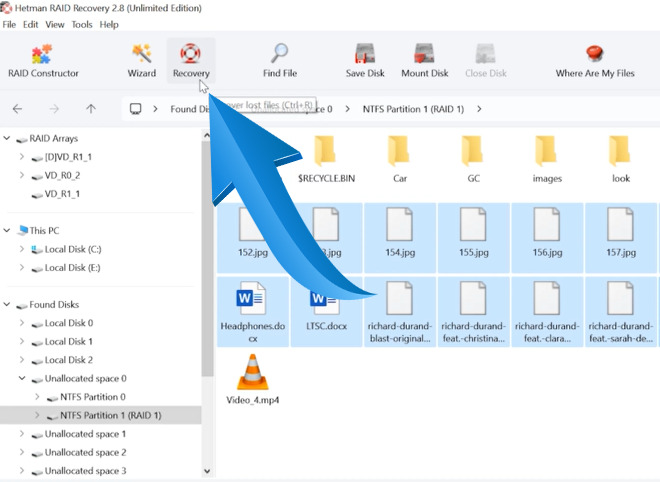Image resolution: width=660 pixels, height=482 pixels.
Task: Select the richard-durand-blast-original file
Action: pyautogui.click(x=400, y=312)
